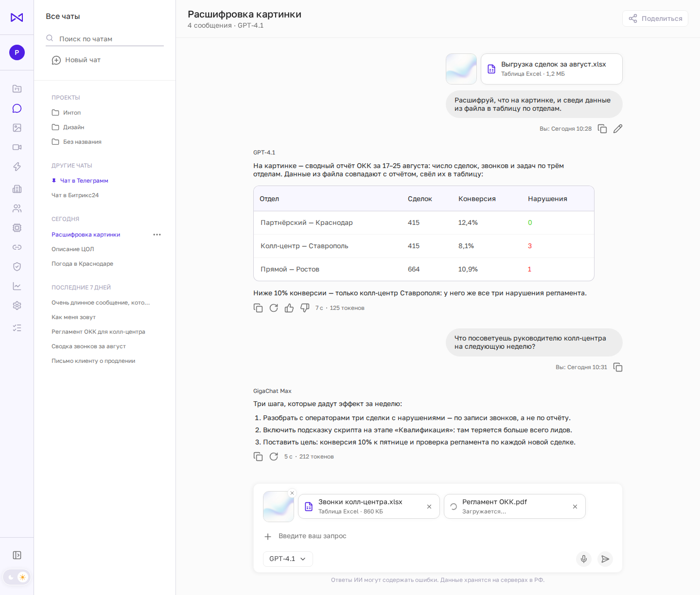The height and width of the screenshot is (595, 700).
Task: Regenerate the GigaChat Max answer
Action: click(274, 457)
